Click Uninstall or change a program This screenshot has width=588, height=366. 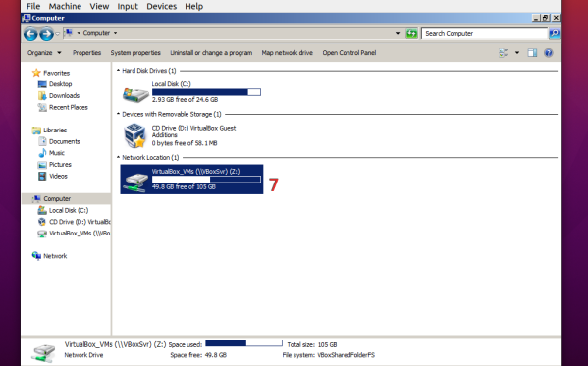coord(211,53)
